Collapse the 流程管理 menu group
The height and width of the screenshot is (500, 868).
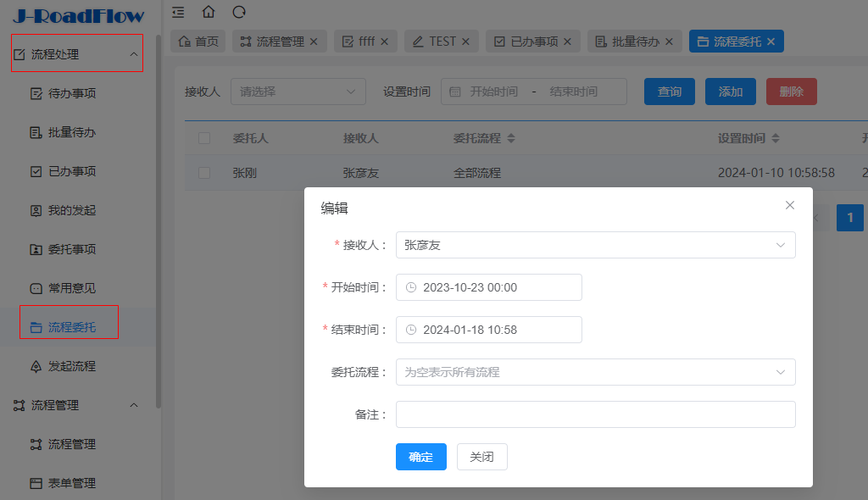click(133, 405)
